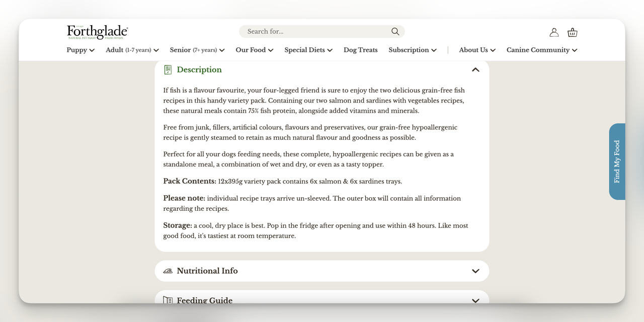The width and height of the screenshot is (644, 322).
Task: Click chevron next to Subscription
Action: click(434, 50)
